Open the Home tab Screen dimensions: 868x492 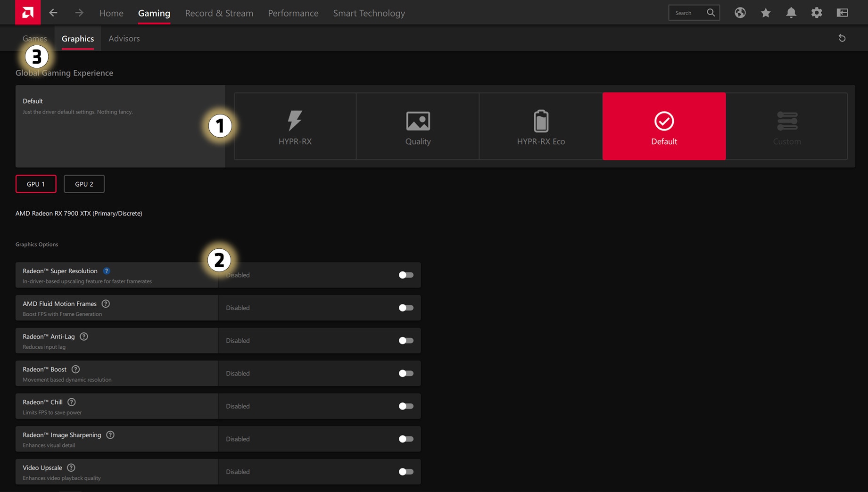[x=111, y=13]
